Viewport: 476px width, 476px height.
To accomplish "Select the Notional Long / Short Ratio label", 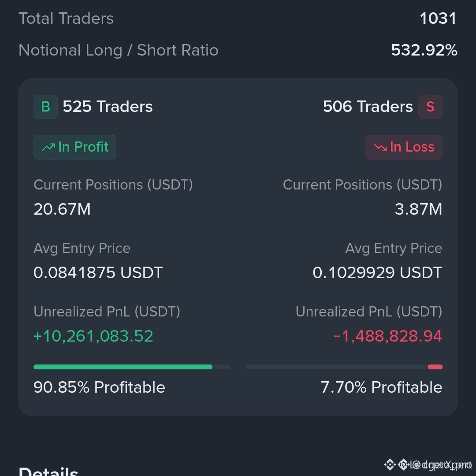I will click(119, 50).
